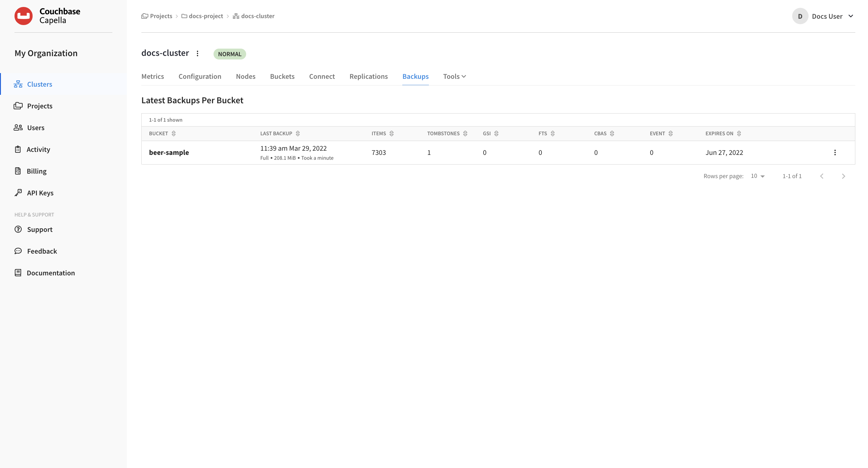Open the Rows per page dropdown
The width and height of the screenshot is (868, 468).
[x=757, y=175]
